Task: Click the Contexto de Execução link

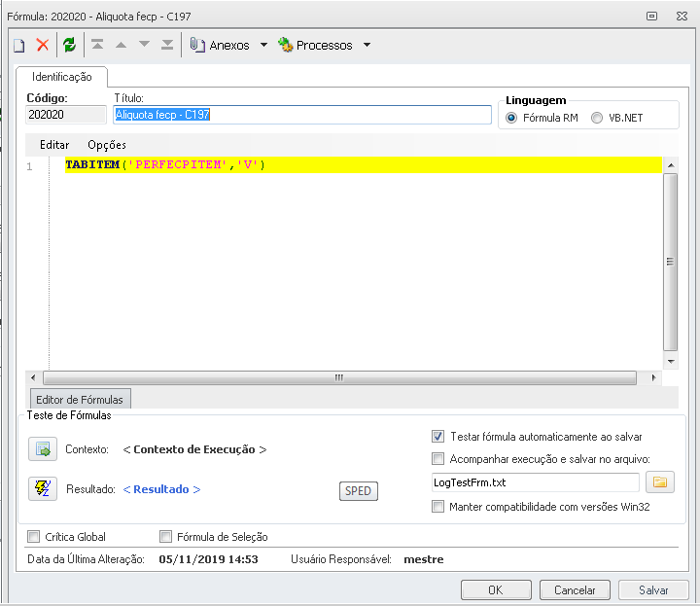Action: (x=194, y=449)
